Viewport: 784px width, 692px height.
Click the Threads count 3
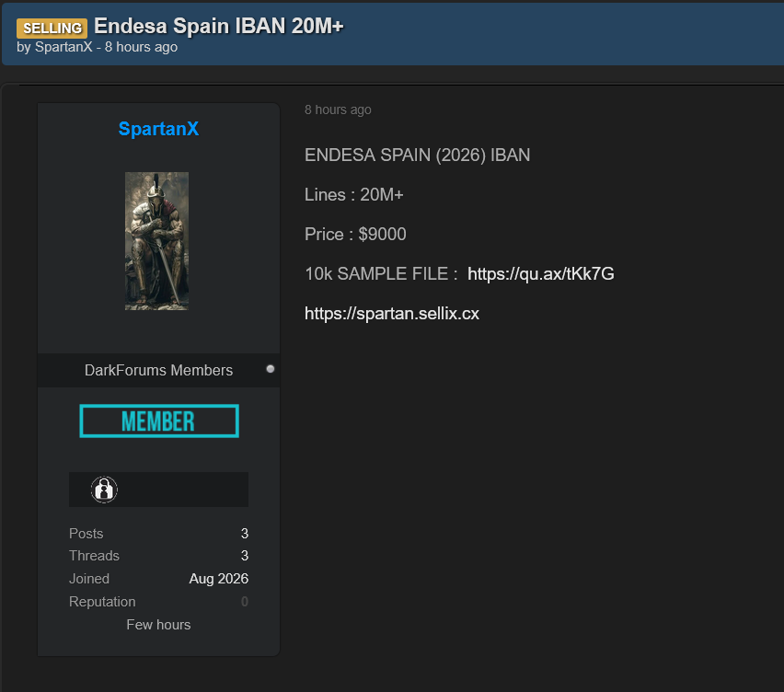coord(245,556)
